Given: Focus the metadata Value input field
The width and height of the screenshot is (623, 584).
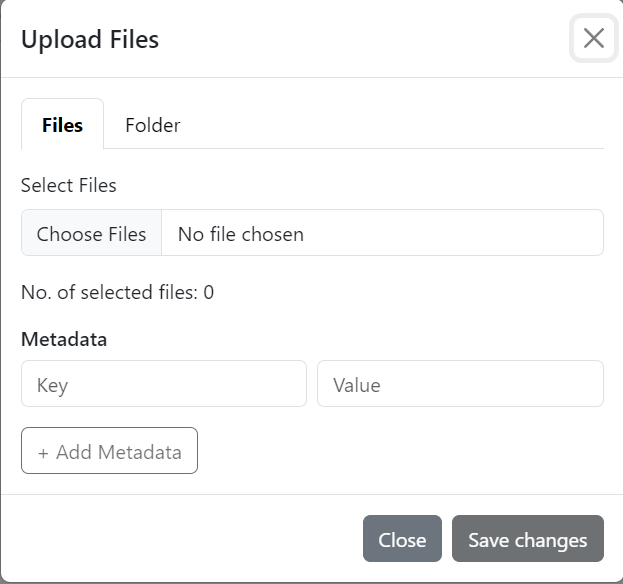Looking at the screenshot, I should click(x=460, y=384).
